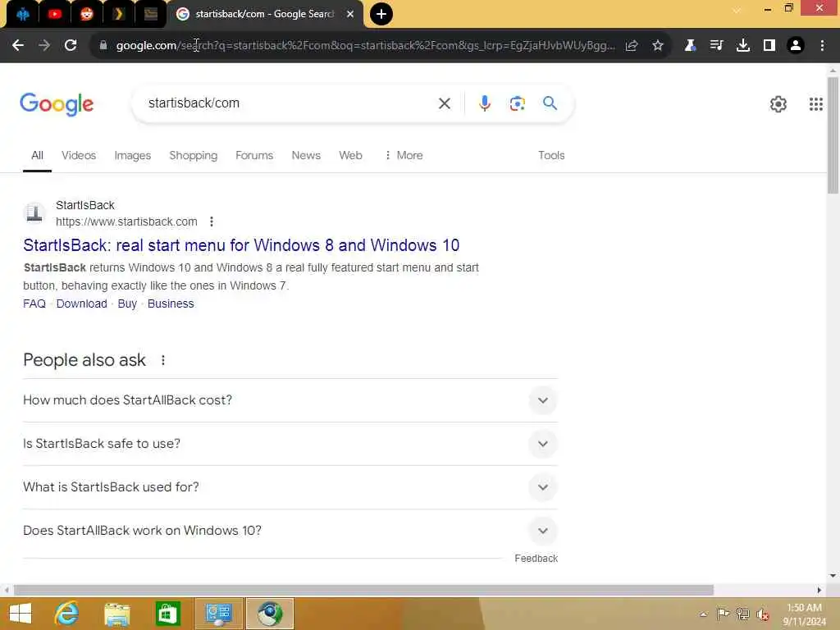The height and width of the screenshot is (630, 840).
Task: Switch to the Reddit pinned tab
Action: (x=86, y=14)
